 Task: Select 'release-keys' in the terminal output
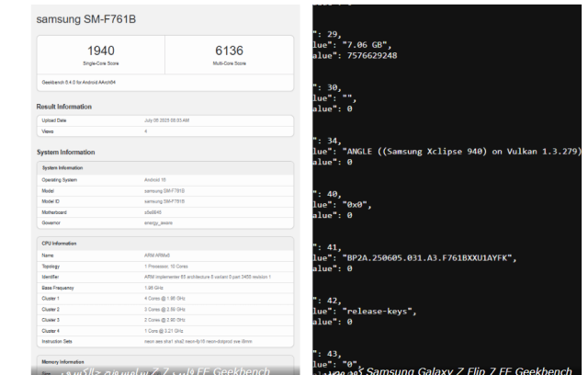click(377, 312)
